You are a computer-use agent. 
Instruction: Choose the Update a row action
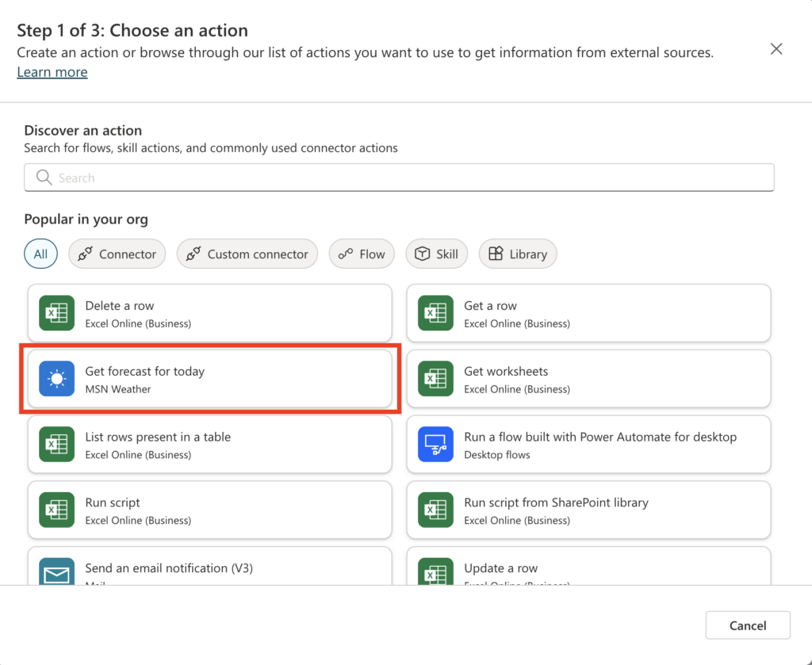pyautogui.click(x=588, y=569)
